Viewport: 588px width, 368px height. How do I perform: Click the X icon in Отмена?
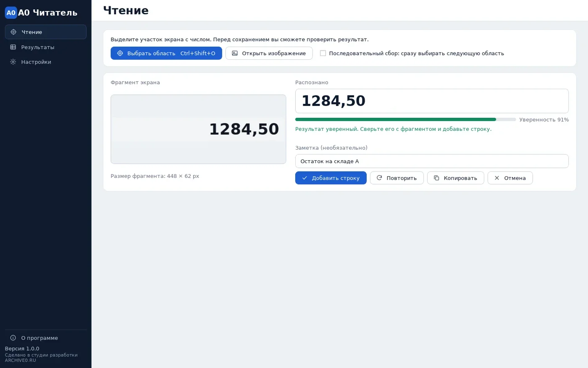pos(497,178)
